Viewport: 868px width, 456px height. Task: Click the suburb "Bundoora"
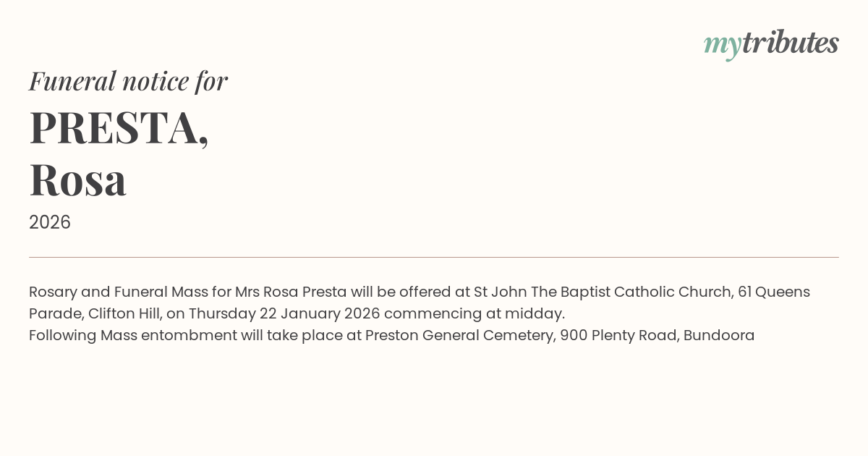click(718, 335)
